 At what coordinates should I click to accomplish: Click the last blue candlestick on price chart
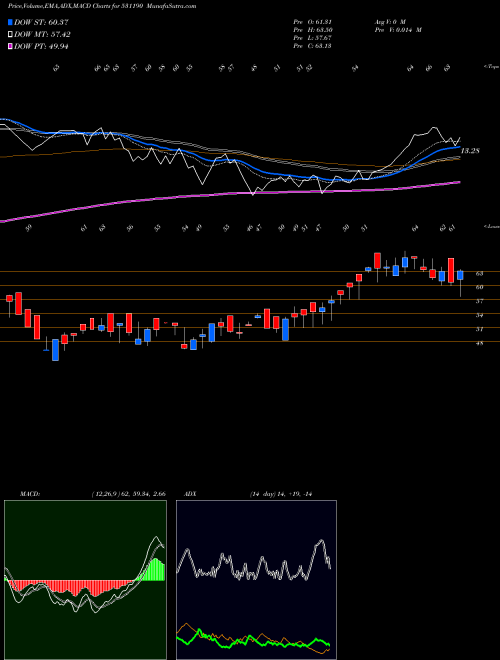(460, 275)
